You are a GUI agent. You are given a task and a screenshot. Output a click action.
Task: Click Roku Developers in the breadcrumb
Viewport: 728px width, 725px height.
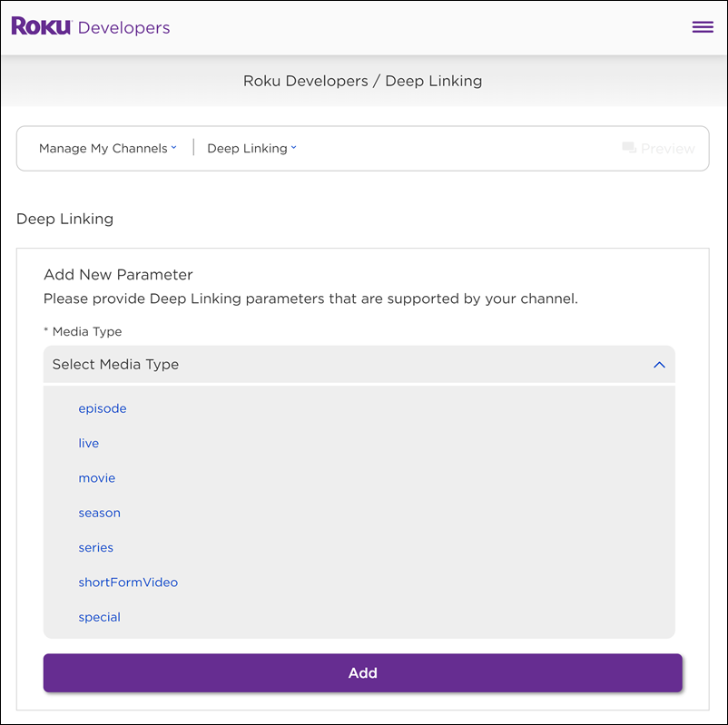click(305, 81)
